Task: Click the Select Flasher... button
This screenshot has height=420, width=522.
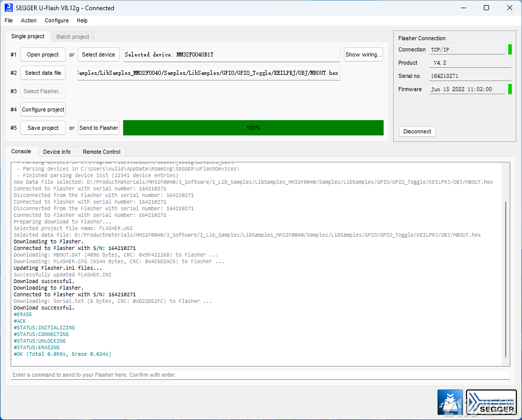Action: 43,91
